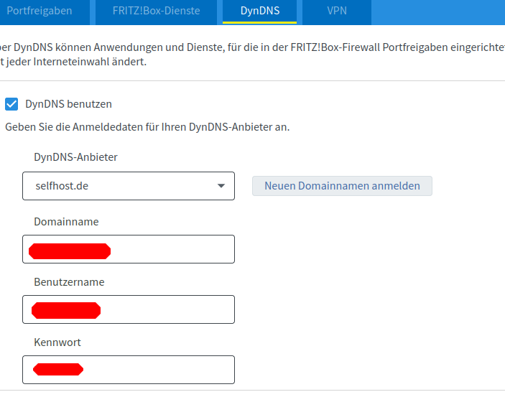Click the text 'Geben Sie die Anmeldedaten für Ihren DynDNS-Anbieter an.'

(147, 127)
